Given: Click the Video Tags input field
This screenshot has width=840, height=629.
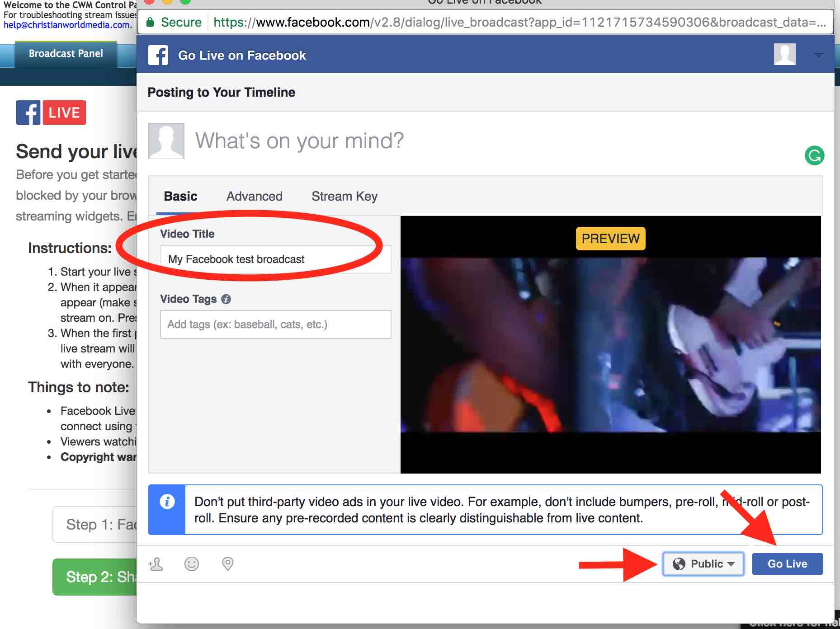Looking at the screenshot, I should [275, 324].
